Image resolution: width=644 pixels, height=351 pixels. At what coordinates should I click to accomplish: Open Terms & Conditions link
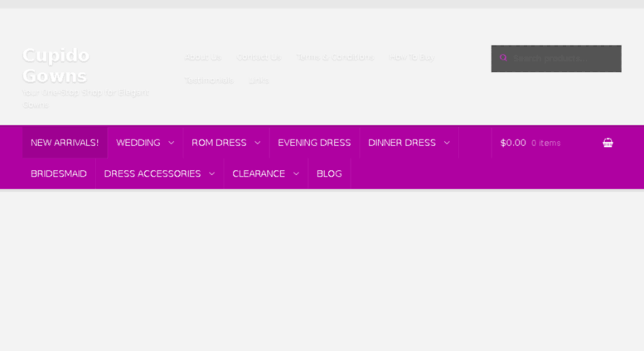point(335,57)
